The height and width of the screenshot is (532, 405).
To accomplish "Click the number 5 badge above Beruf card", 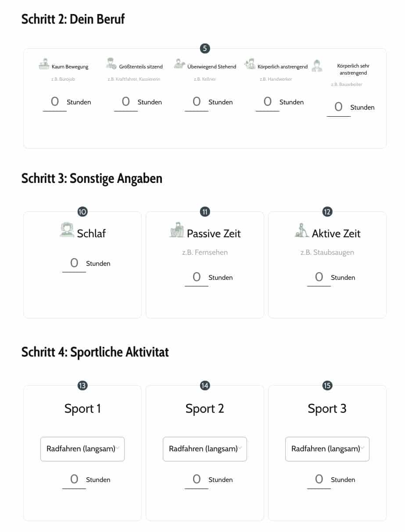I will click(x=205, y=49).
